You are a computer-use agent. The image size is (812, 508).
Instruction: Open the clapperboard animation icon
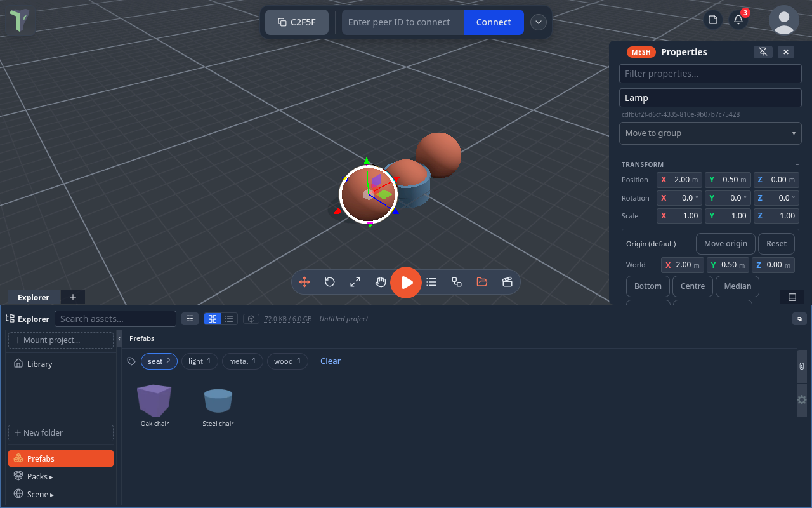(507, 282)
